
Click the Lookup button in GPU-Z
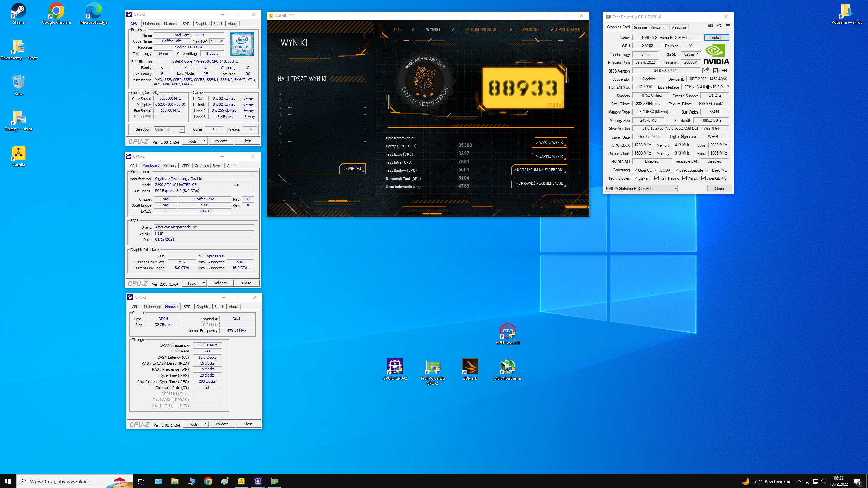(716, 38)
